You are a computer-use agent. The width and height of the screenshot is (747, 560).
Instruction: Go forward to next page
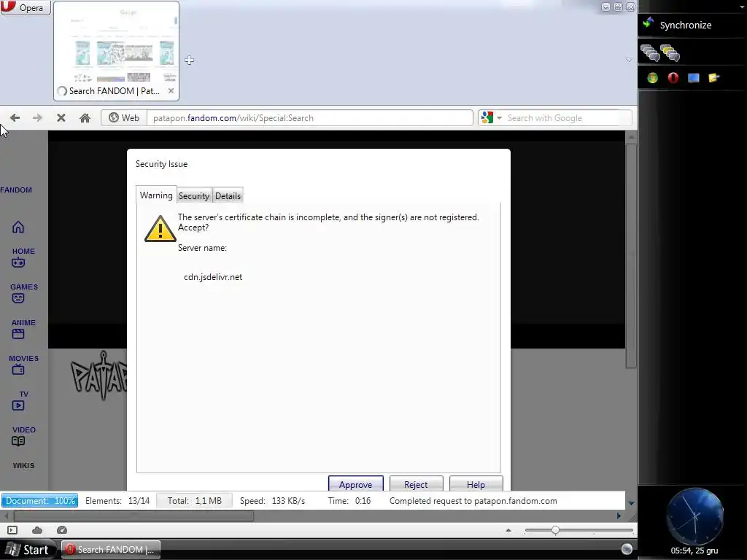pyautogui.click(x=37, y=117)
